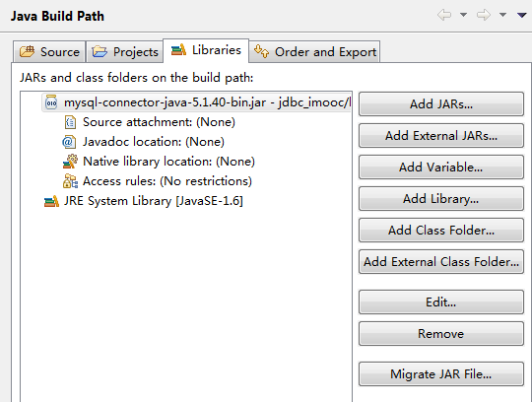Switch to the Source tab
This screenshot has width=532, height=402.
(x=49, y=52)
